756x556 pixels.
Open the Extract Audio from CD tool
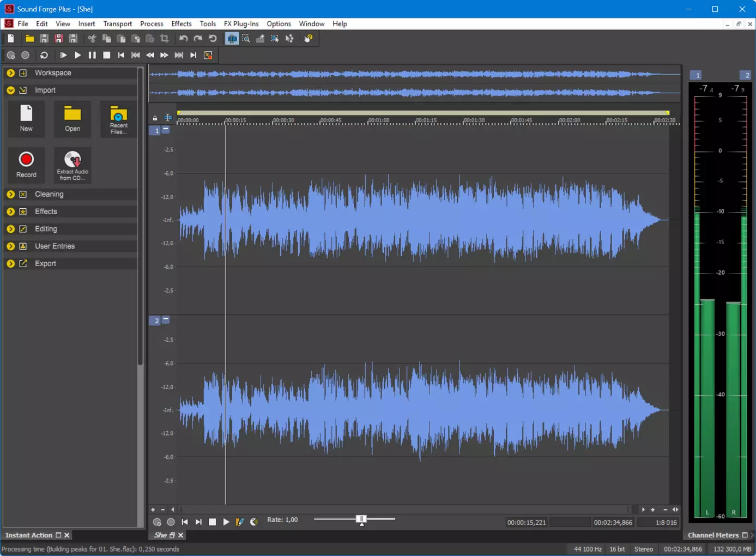coord(72,165)
